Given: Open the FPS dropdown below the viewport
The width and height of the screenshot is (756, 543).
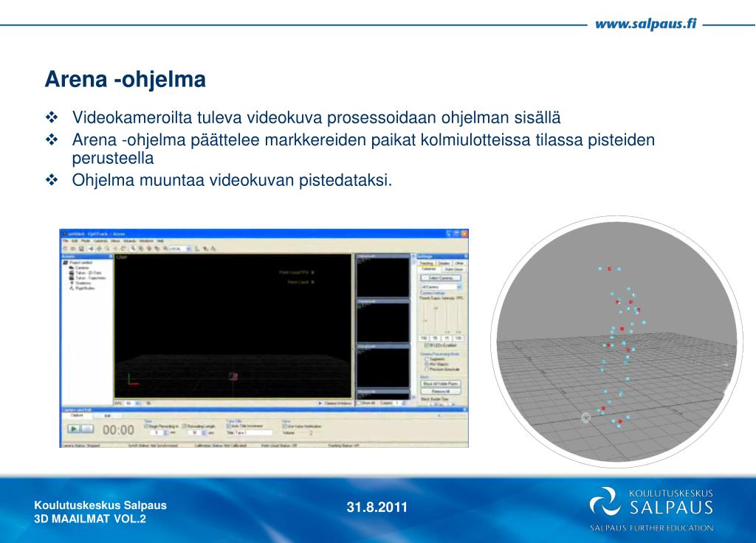Looking at the screenshot, I should click(x=133, y=403).
